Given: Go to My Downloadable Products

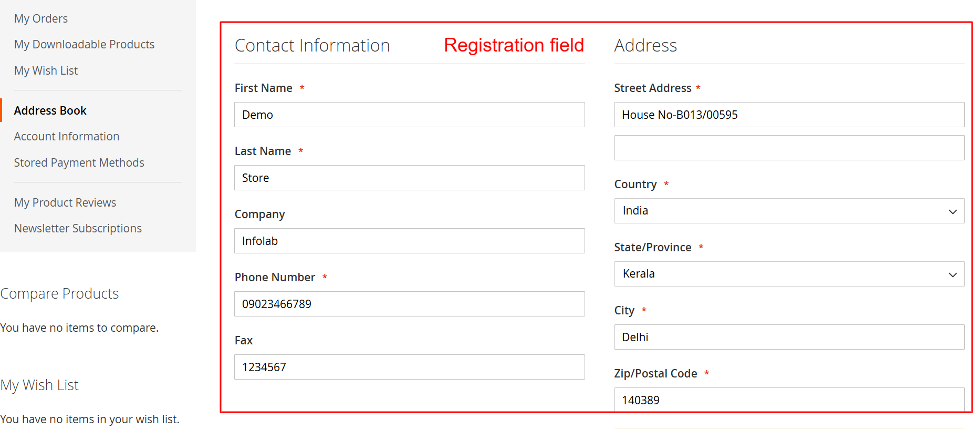Looking at the screenshot, I should pos(84,44).
